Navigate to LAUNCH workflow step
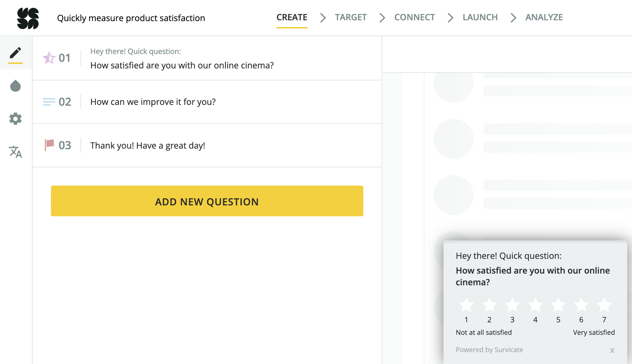 tap(480, 17)
